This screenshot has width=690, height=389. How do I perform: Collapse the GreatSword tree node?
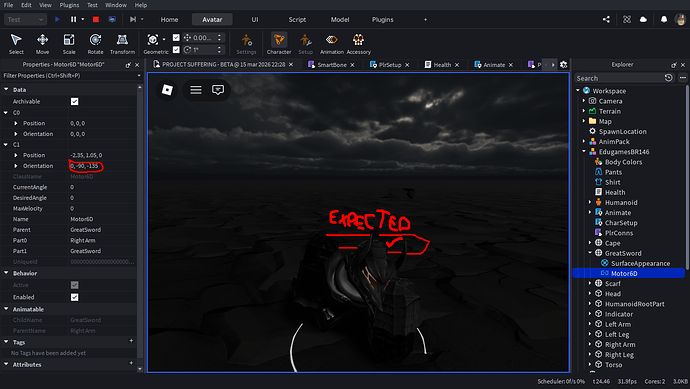coord(590,253)
